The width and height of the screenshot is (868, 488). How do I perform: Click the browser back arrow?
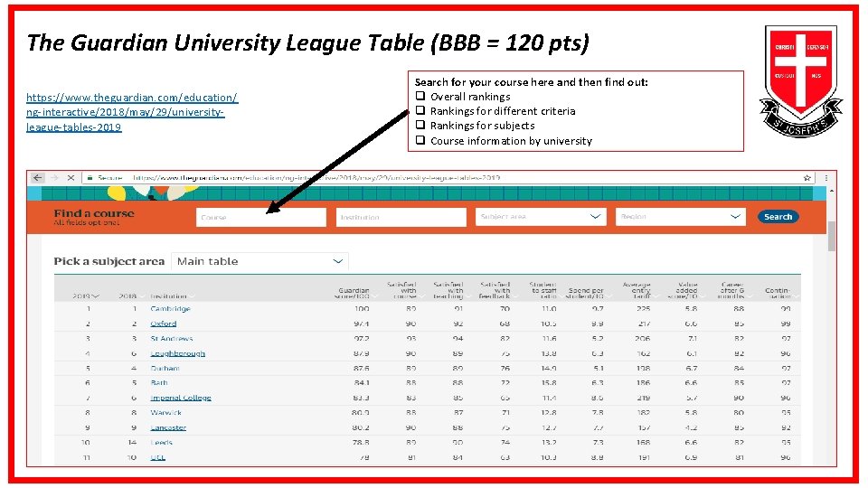click(x=37, y=178)
